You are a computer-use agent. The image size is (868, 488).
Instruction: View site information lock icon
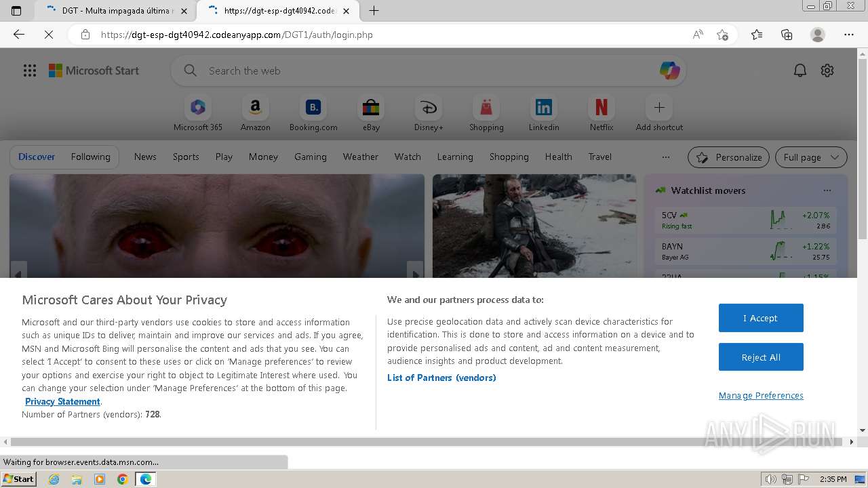click(85, 35)
